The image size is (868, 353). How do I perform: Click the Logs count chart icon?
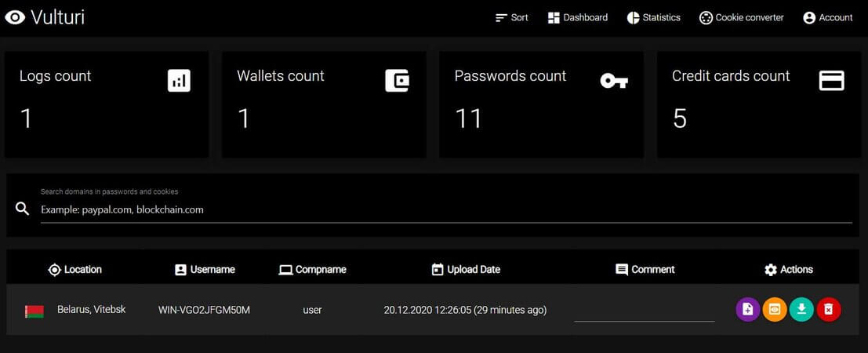[x=179, y=80]
